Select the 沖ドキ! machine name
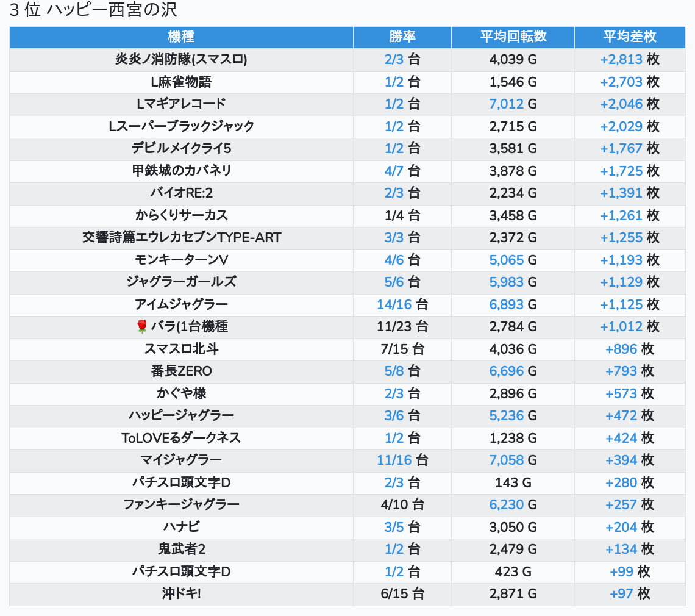Viewport: 695px width, 616px height. click(181, 594)
